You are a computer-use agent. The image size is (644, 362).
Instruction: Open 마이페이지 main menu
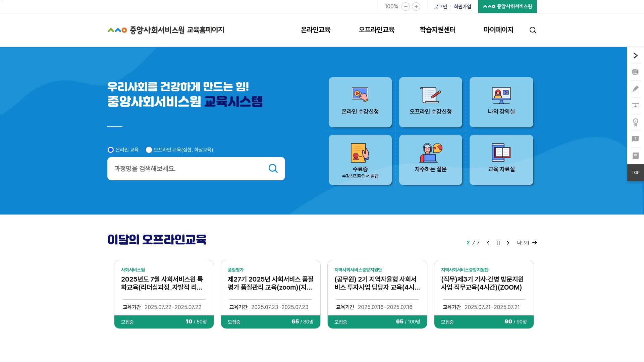tap(498, 30)
